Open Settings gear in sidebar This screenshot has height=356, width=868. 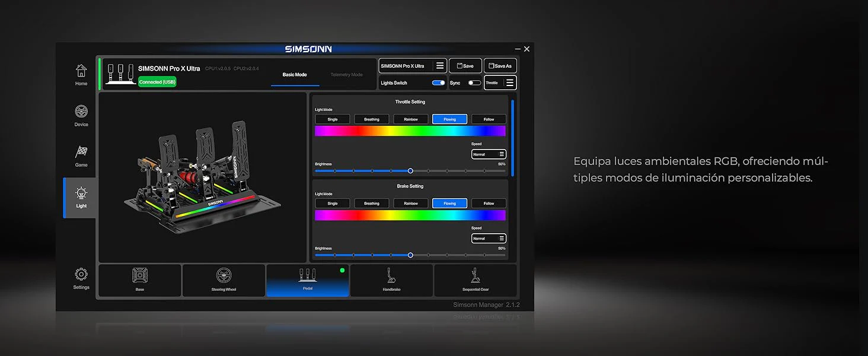pos(81,274)
